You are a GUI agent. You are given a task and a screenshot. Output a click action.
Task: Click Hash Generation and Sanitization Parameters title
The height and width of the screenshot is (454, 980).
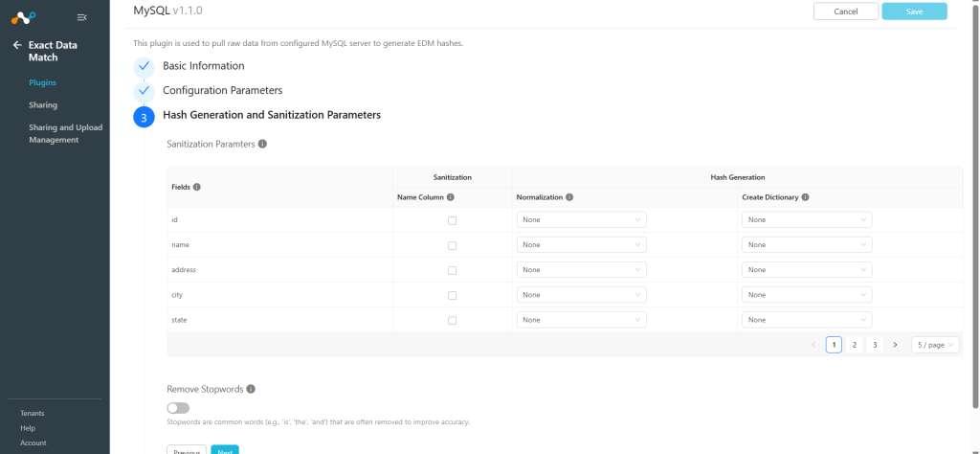272,115
